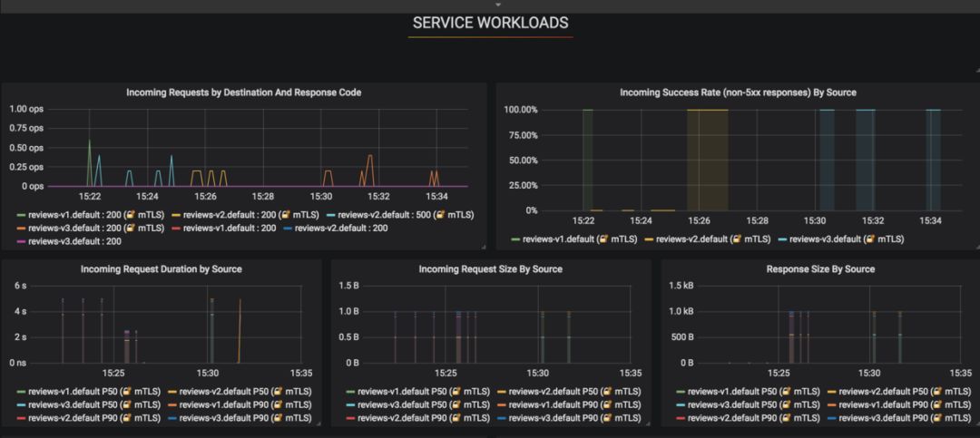Click the 100.00% axis label in Success Rate

pos(521,110)
